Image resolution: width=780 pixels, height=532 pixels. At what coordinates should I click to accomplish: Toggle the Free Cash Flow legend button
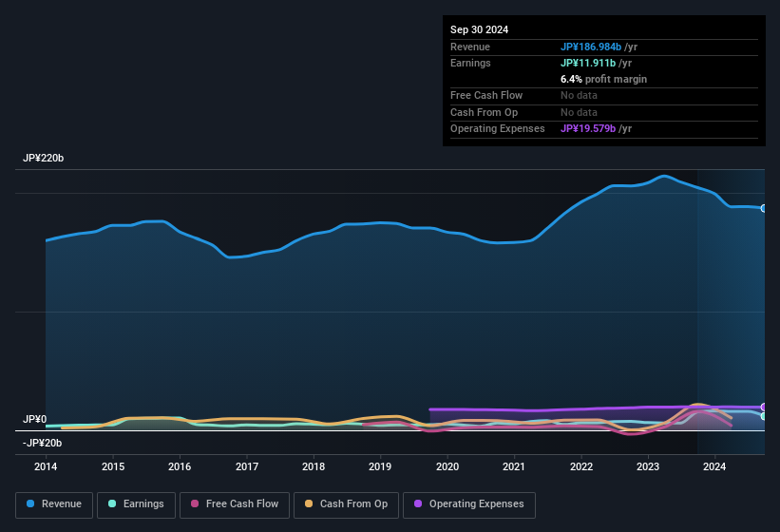[x=235, y=504]
